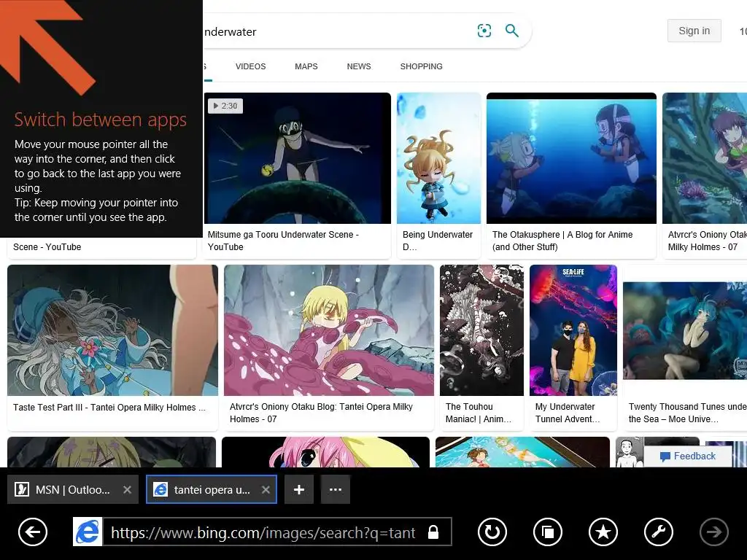
Task: Open the Twenty Thousand Tunes image
Action: [x=685, y=330]
